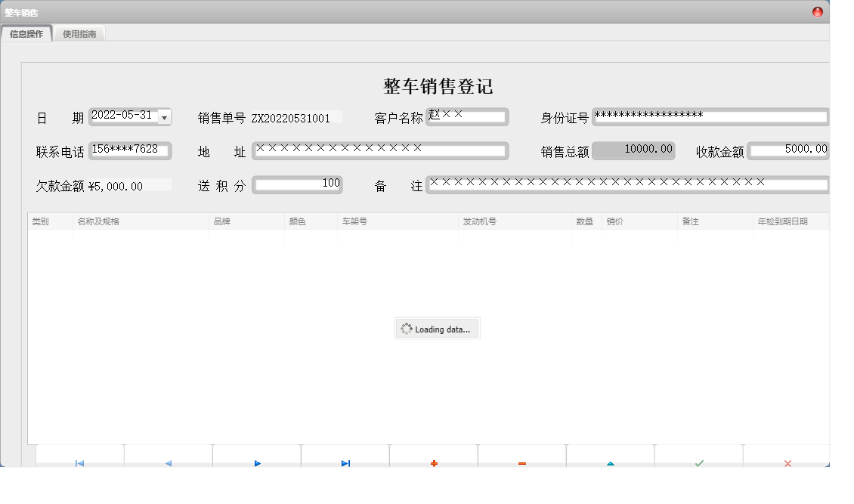Image resolution: width=854 pixels, height=504 pixels.
Task: Cancel edits with the red X icon
Action: 787,462
